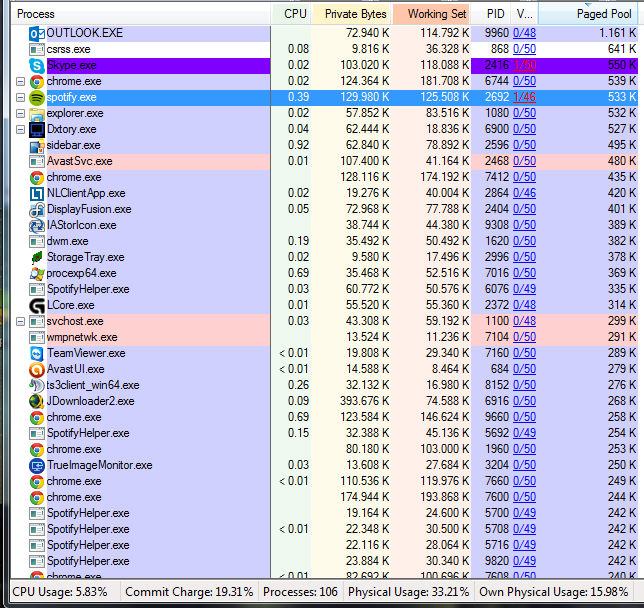Image resolution: width=644 pixels, height=608 pixels.
Task: Click chrome.exe icon with PID 7412
Action: (x=37, y=177)
